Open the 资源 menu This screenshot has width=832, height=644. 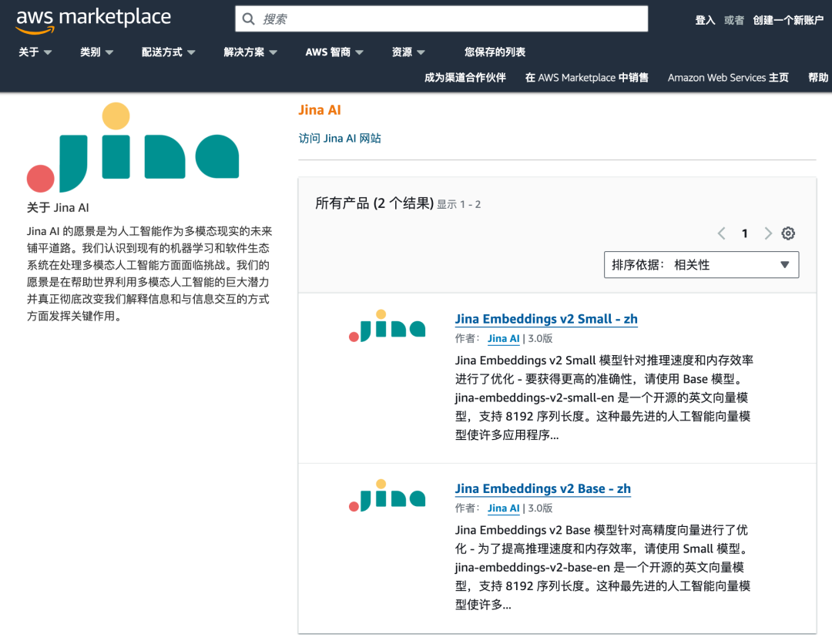pos(403,52)
